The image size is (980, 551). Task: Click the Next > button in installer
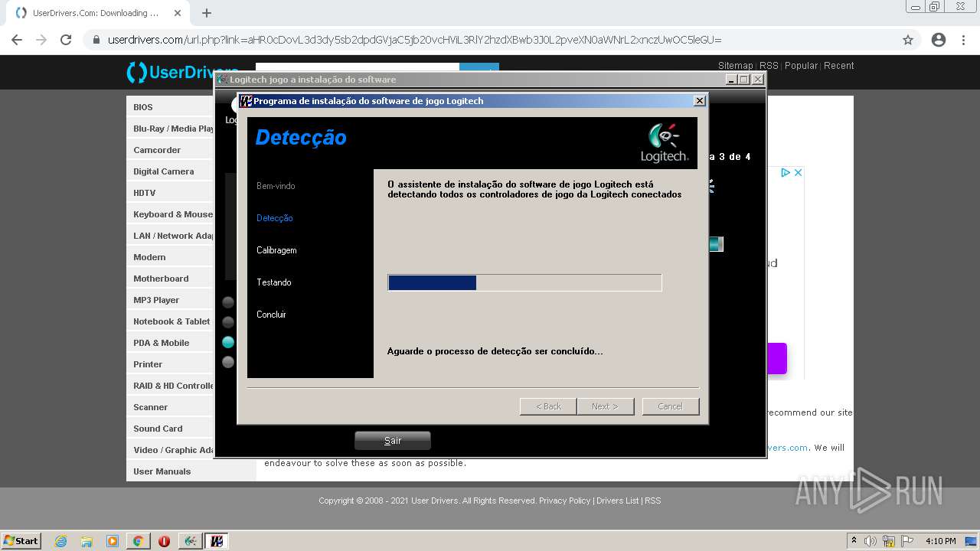point(605,406)
